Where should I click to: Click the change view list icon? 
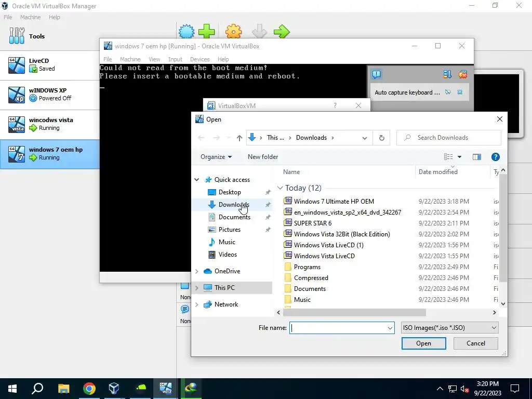(448, 157)
